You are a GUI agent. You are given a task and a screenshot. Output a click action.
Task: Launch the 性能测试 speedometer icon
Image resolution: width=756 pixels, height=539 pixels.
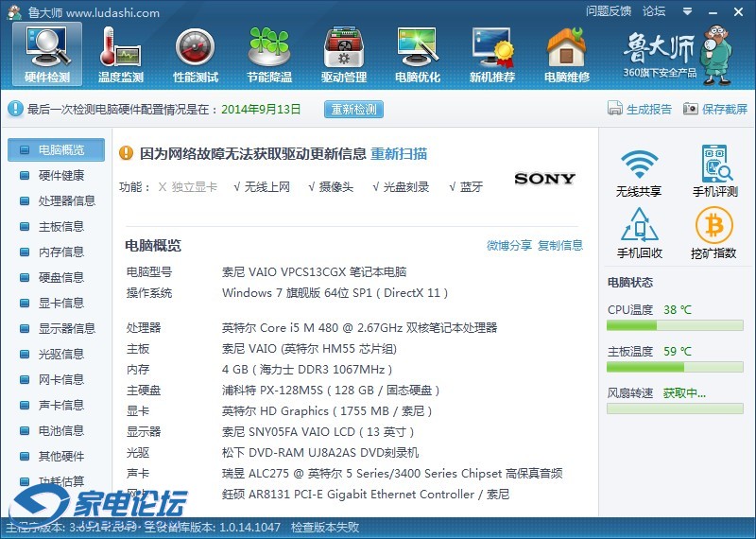coord(196,54)
